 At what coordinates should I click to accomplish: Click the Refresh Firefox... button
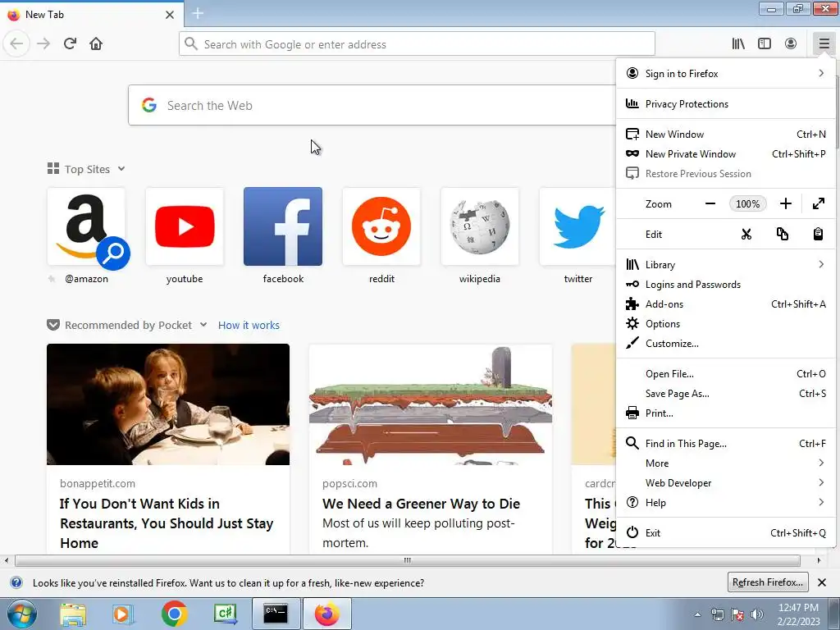pyautogui.click(x=768, y=582)
